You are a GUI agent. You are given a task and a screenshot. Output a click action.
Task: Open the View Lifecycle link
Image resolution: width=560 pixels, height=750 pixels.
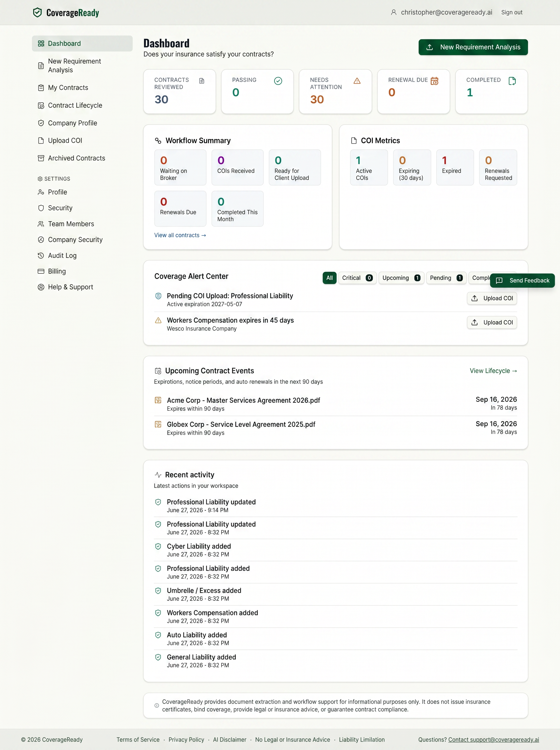[493, 371]
